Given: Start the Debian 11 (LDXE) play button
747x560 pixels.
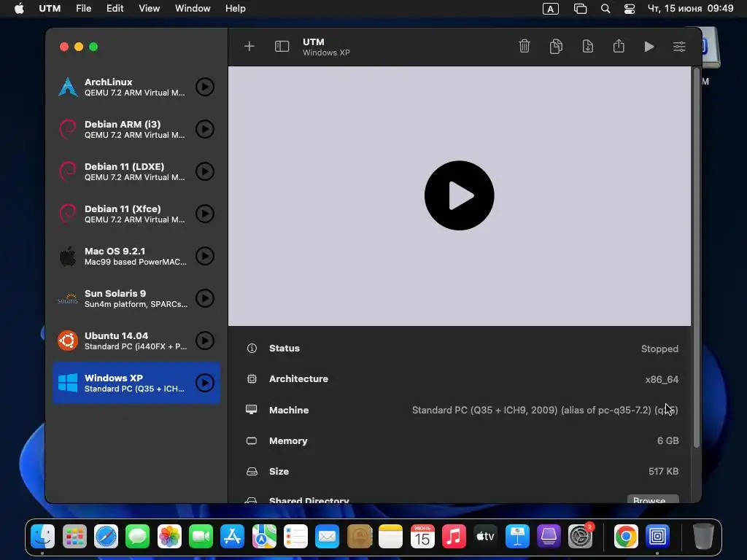Looking at the screenshot, I should pyautogui.click(x=205, y=171).
